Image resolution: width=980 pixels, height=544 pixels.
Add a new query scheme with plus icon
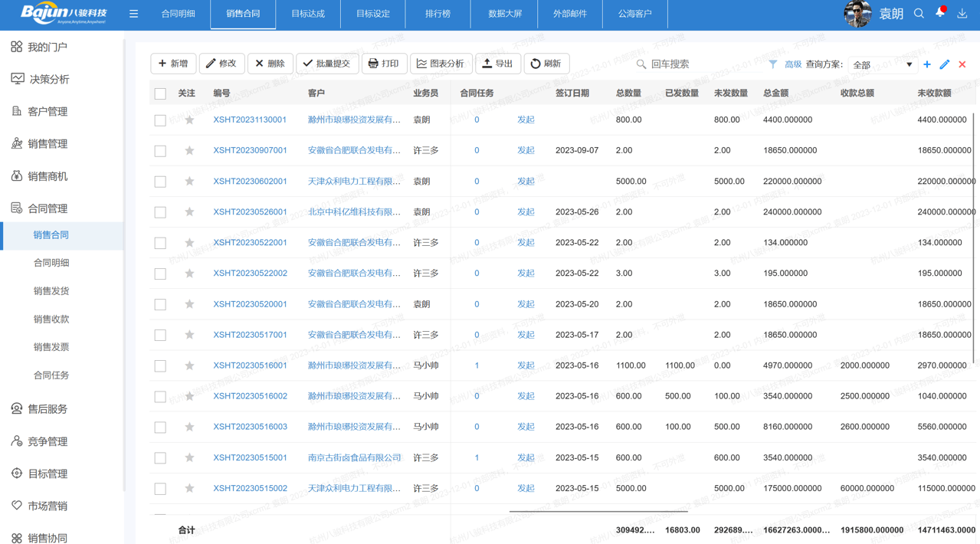[929, 64]
